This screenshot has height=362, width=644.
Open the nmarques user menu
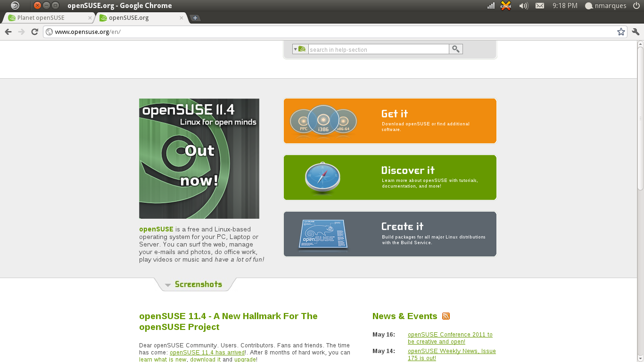(606, 6)
